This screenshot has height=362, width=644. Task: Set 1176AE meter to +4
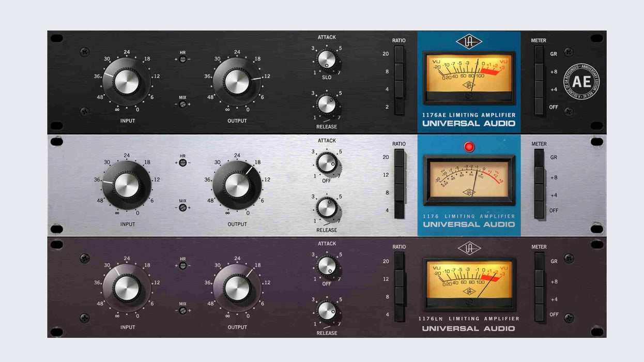pos(539,89)
